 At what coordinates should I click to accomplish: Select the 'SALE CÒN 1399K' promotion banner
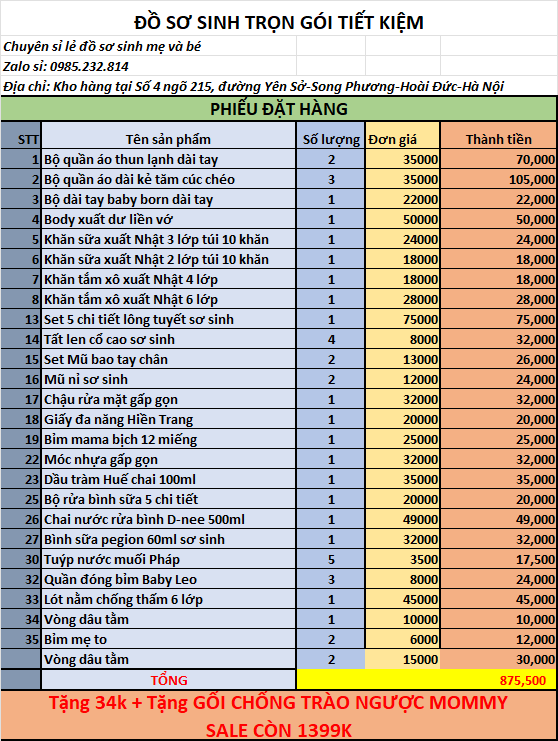pyautogui.click(x=279, y=730)
